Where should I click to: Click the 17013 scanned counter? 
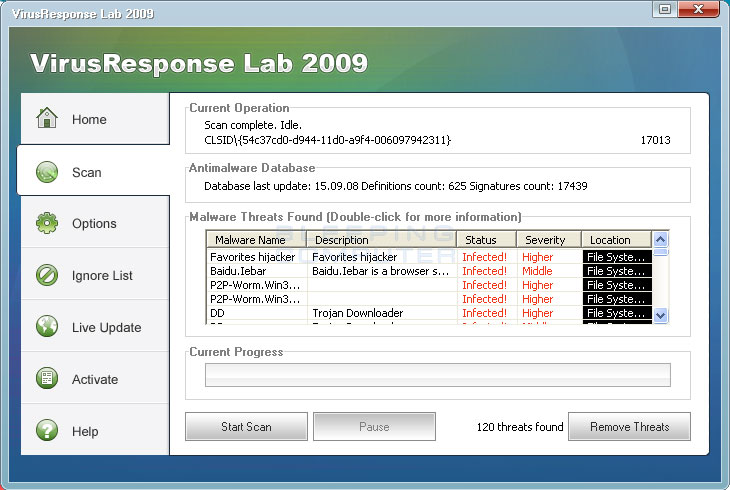[655, 140]
